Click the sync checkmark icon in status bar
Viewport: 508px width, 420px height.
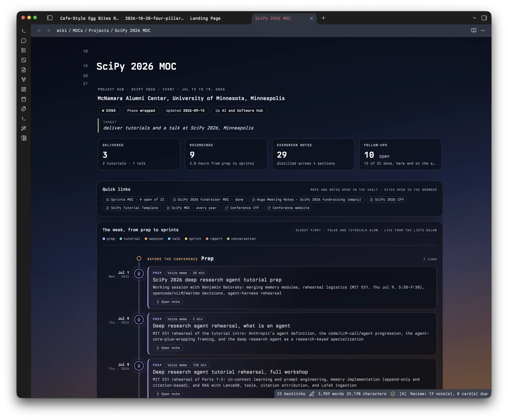393,394
